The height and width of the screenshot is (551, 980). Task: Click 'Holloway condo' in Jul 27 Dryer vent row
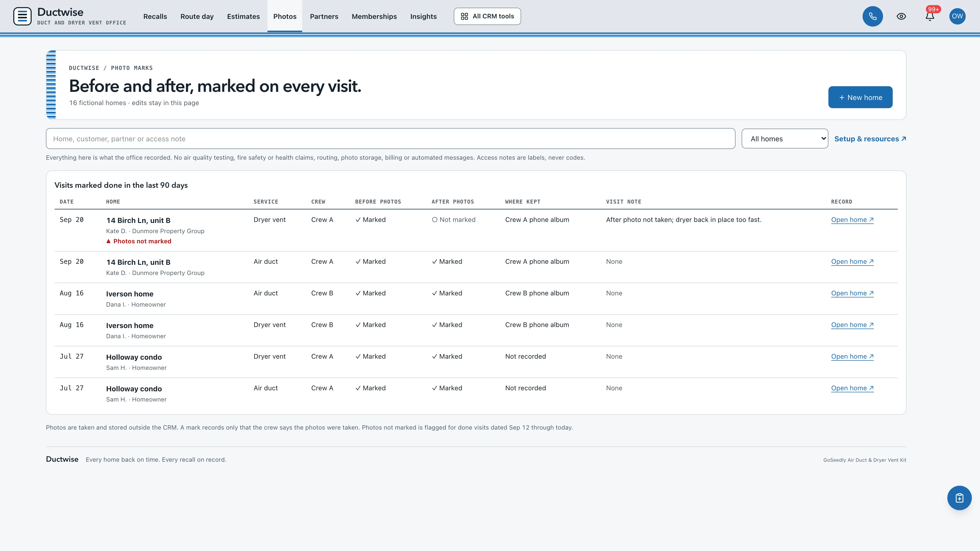click(134, 357)
